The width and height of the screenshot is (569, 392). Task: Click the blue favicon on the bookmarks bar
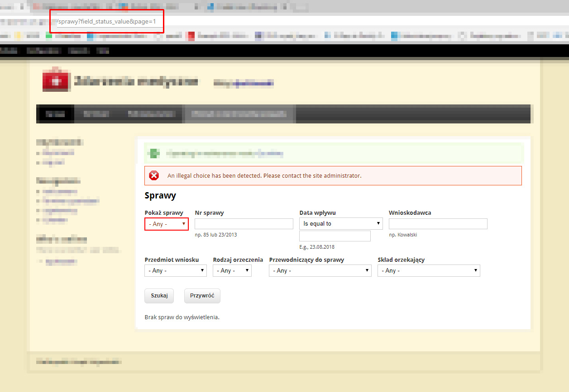90,36
